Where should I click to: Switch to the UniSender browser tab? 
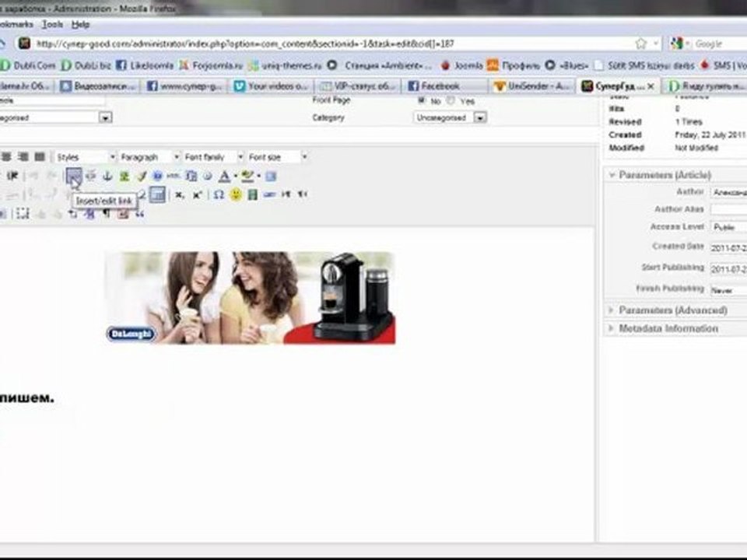point(531,86)
